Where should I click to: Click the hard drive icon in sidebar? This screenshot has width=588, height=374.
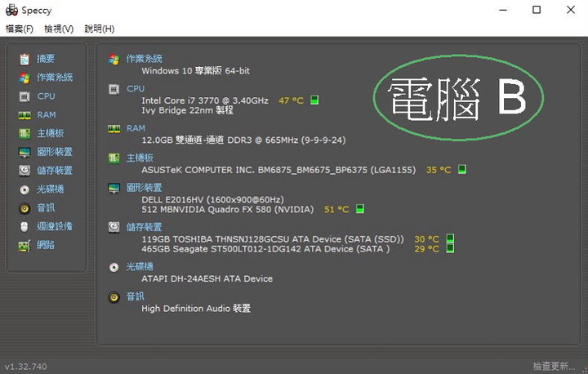pyautogui.click(x=24, y=171)
